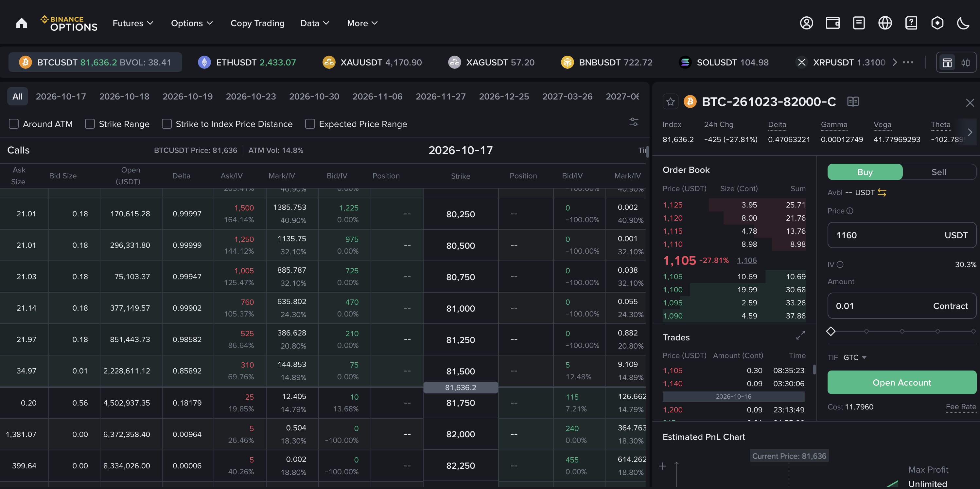Expand the Futures menu

click(x=133, y=23)
